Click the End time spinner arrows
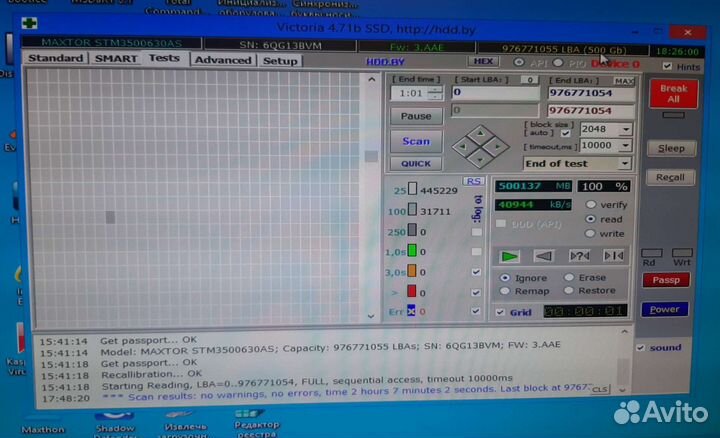This screenshot has height=438, width=720. click(x=434, y=93)
